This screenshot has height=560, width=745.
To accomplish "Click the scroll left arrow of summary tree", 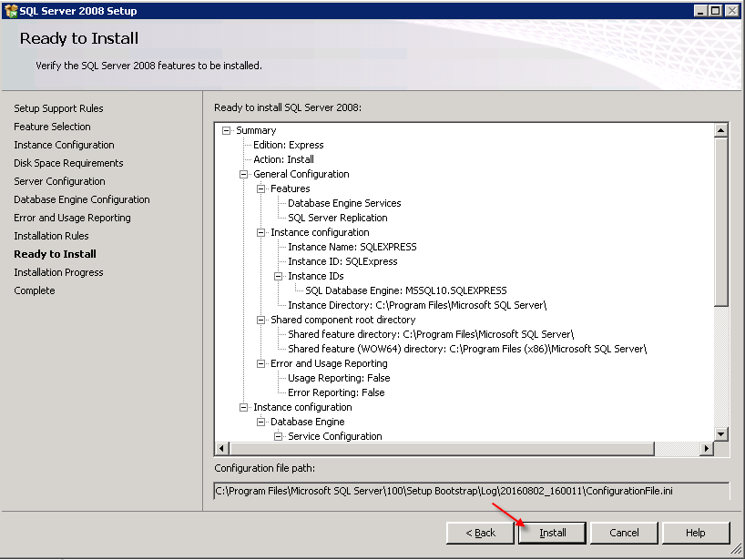I will [x=222, y=448].
